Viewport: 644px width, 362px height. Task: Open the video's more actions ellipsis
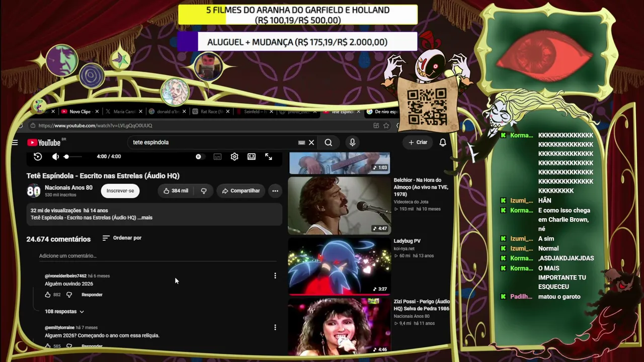[275, 191]
